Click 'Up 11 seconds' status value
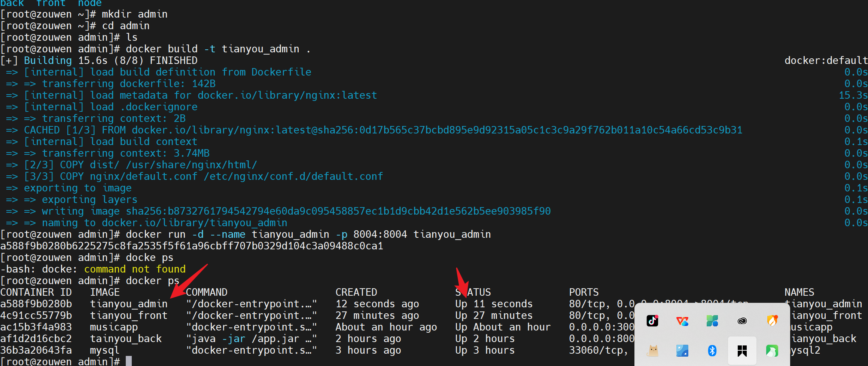 [x=494, y=304]
